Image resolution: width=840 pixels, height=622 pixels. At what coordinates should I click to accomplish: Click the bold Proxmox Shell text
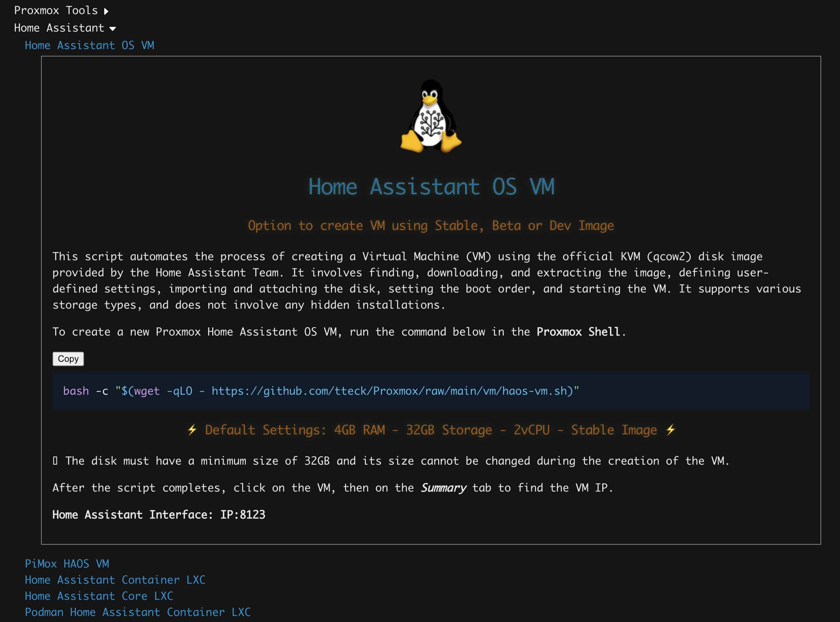coord(578,332)
